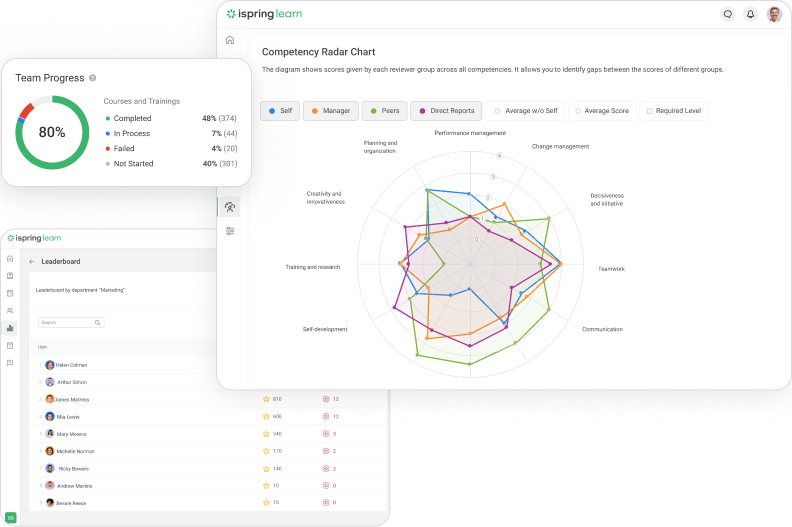This screenshot has width=792, height=527.
Task: Click the Leaderboard page title
Action: pyautogui.click(x=61, y=262)
